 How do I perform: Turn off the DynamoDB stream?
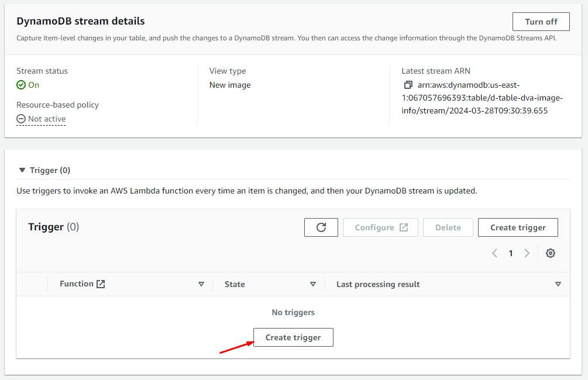[541, 22]
